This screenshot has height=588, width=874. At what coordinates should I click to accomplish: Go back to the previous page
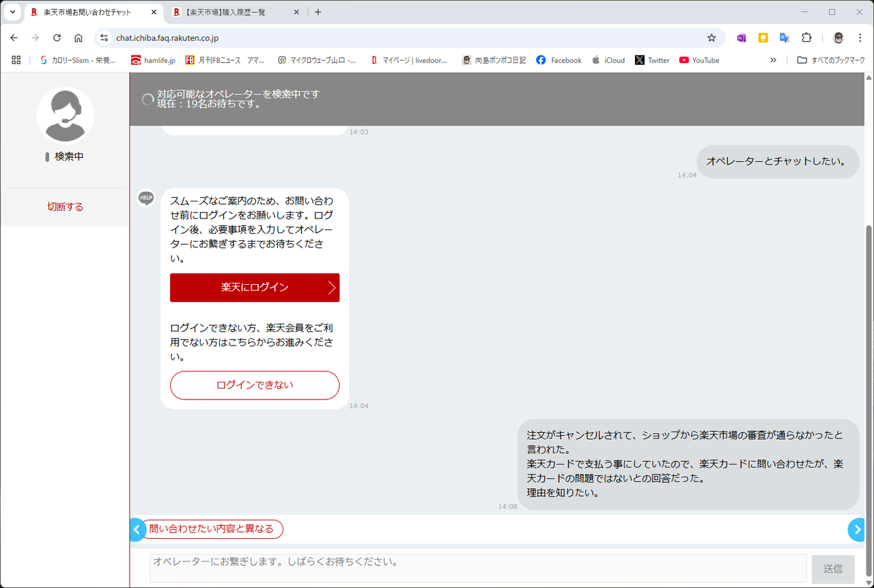click(14, 38)
